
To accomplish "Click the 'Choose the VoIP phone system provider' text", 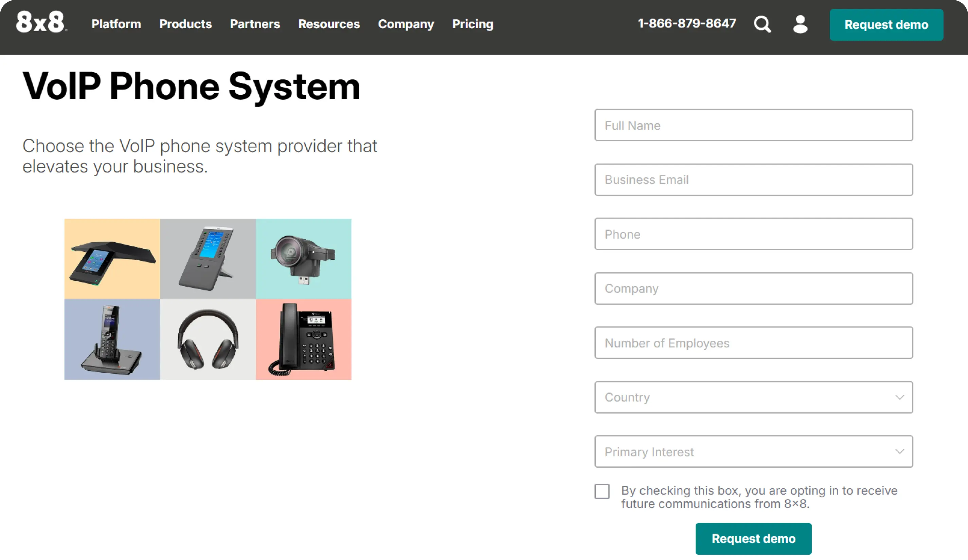I will click(200, 156).
